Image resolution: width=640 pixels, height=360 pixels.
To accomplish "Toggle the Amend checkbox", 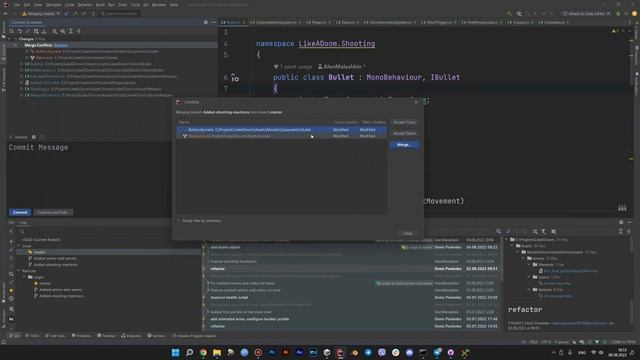I will pos(12,137).
